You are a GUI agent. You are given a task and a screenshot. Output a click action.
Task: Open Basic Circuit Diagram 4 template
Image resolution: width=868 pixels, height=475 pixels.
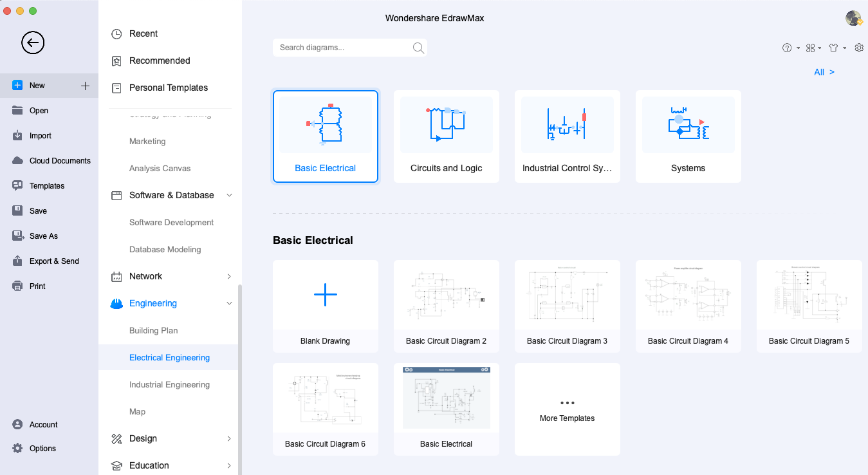(688, 306)
